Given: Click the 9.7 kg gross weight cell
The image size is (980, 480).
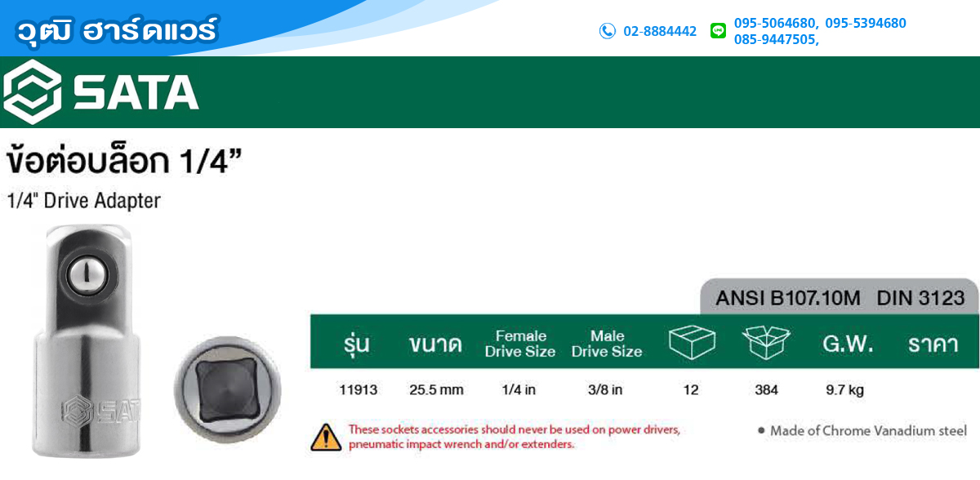Looking at the screenshot, I should 844,389.
